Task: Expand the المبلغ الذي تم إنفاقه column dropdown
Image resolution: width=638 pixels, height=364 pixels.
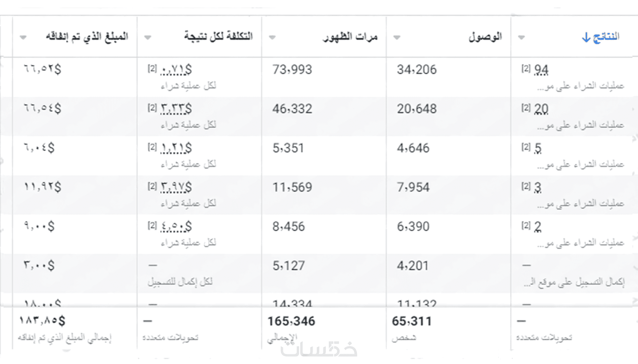Action: click(23, 37)
